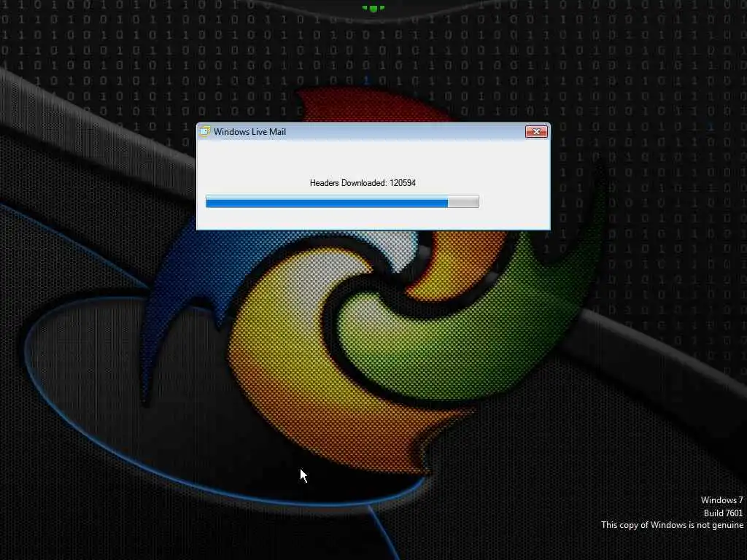Click the Windows Live Mail title icon
Image resolution: width=747 pixels, height=560 pixels.
click(205, 132)
